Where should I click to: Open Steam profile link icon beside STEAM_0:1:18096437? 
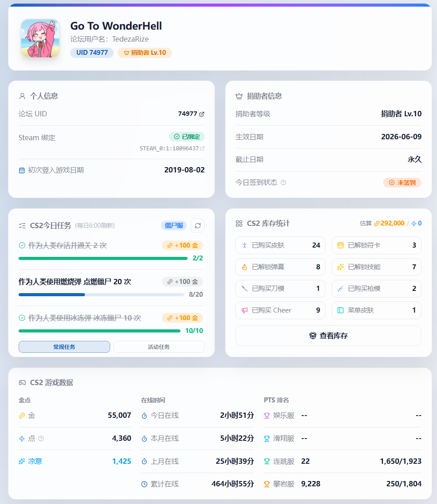pos(202,149)
